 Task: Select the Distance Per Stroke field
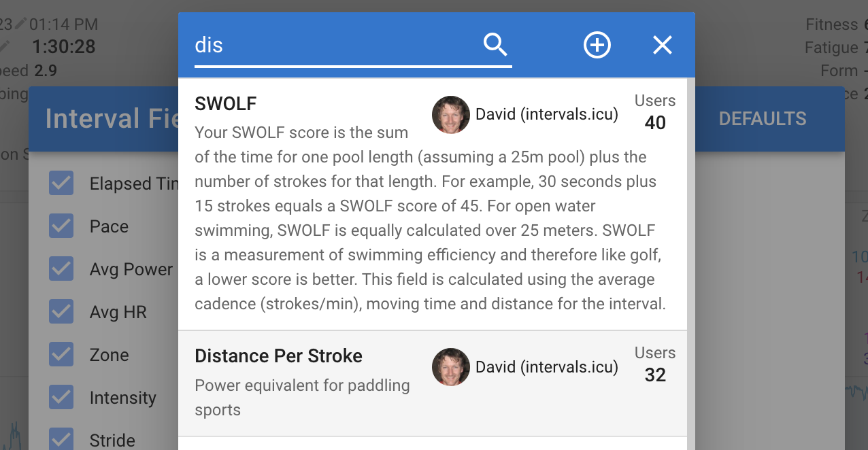(433, 383)
